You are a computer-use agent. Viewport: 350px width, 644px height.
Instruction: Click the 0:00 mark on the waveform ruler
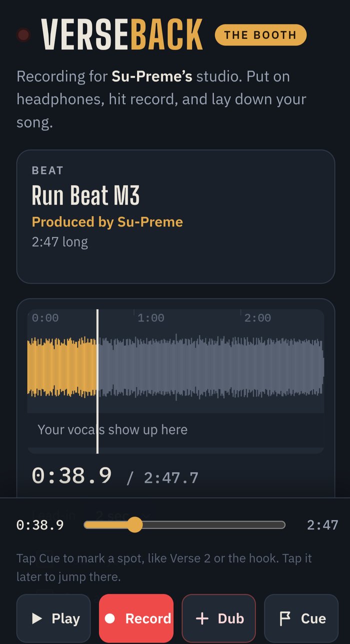[45, 318]
